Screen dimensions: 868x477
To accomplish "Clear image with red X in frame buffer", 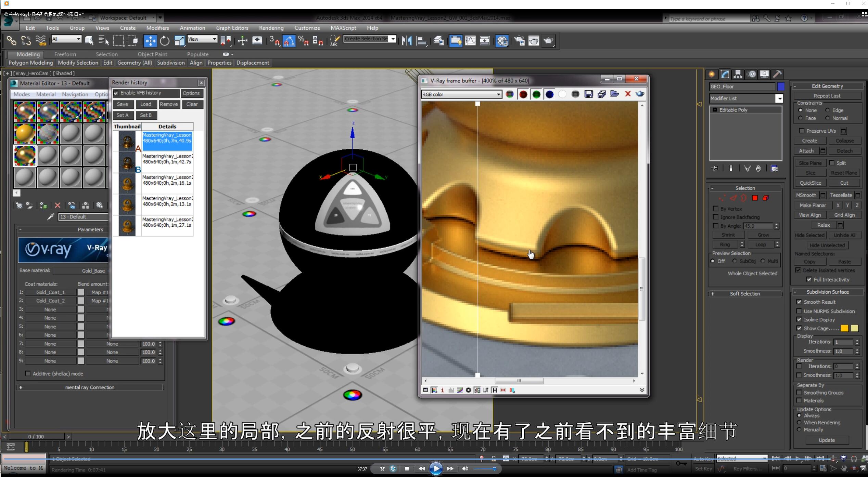I will pos(628,94).
